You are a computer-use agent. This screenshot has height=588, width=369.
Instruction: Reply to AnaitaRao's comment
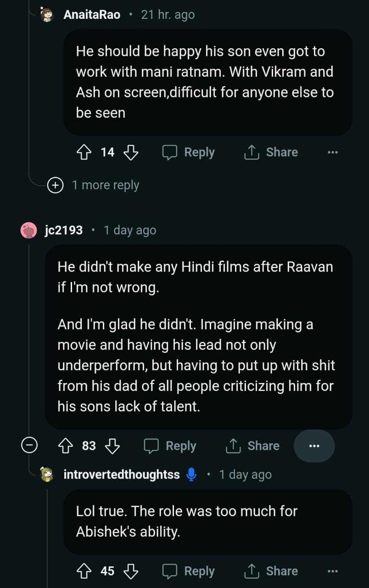pos(189,152)
